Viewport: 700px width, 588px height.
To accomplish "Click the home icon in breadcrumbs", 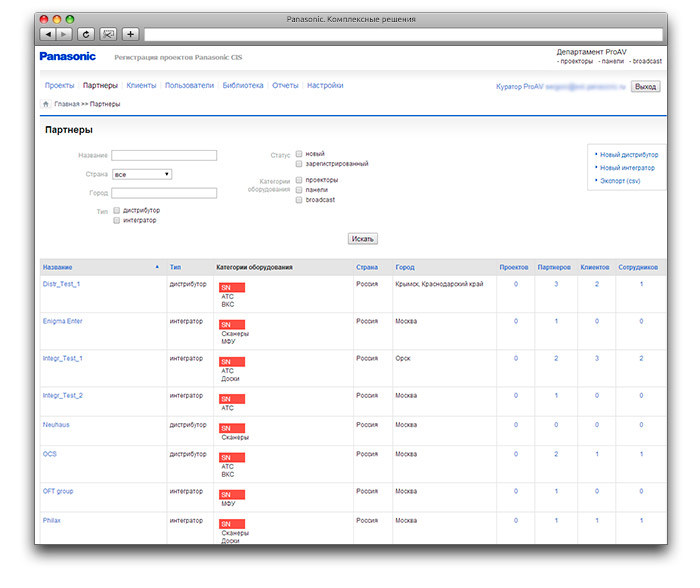I will (46, 104).
